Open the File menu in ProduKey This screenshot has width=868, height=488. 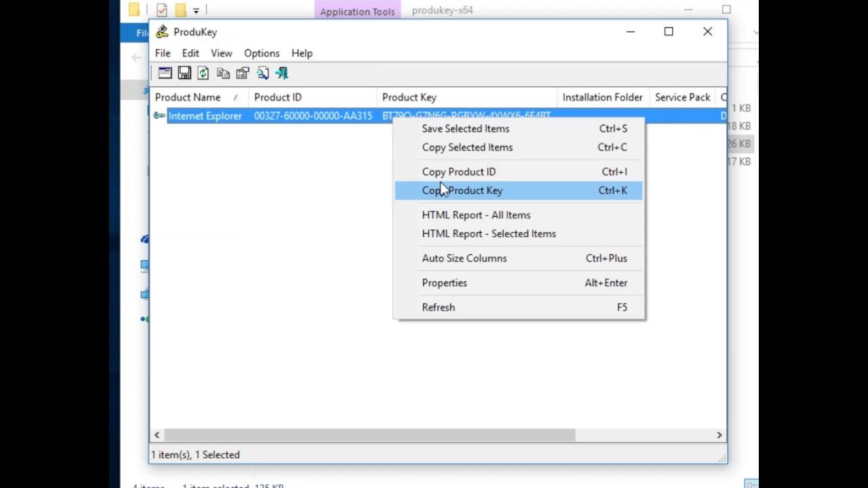coord(163,53)
